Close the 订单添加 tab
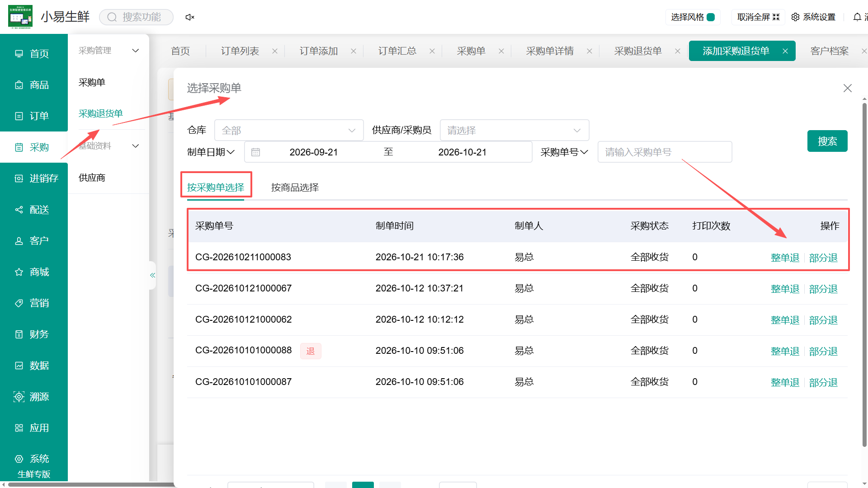 click(354, 51)
